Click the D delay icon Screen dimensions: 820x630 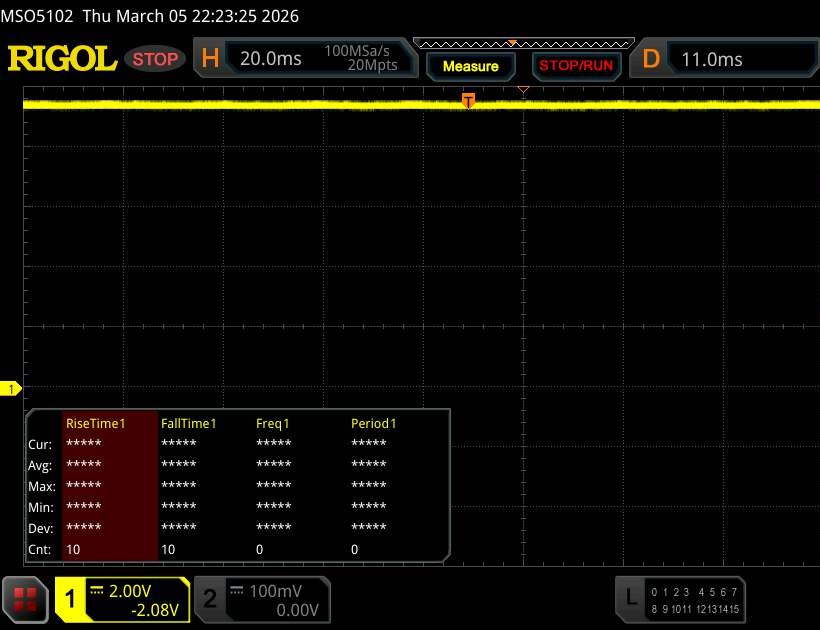click(651, 59)
